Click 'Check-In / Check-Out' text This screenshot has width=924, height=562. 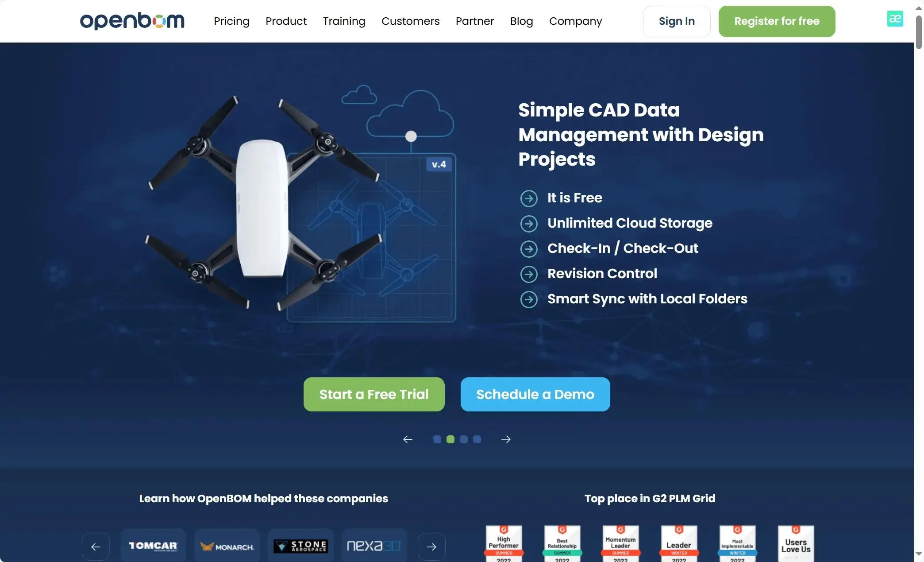623,248
